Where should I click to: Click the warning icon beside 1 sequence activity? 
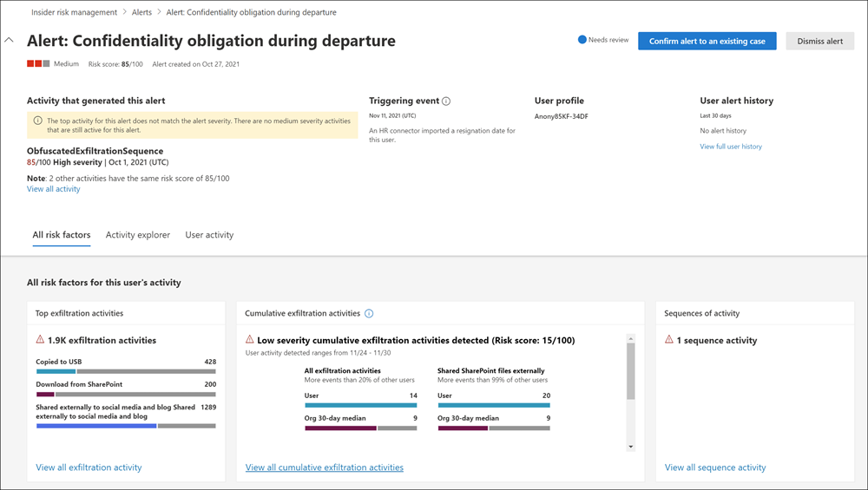[669, 340]
